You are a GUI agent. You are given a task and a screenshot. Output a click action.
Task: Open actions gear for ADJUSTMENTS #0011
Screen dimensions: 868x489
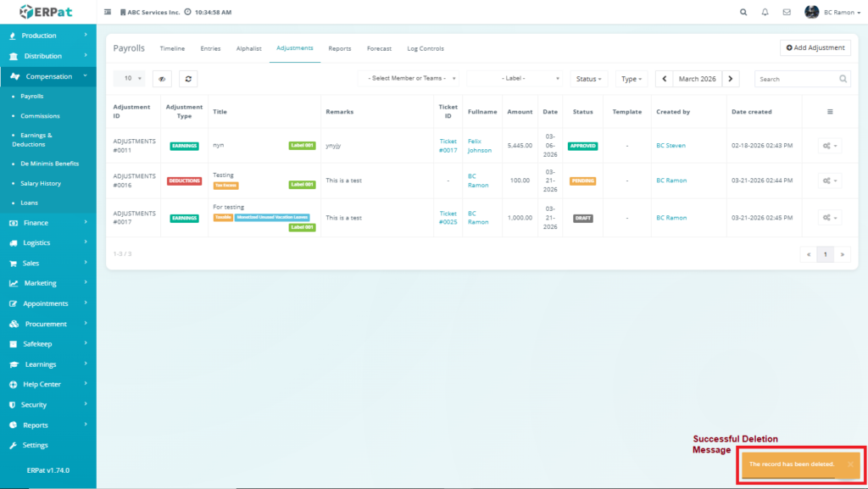point(830,146)
